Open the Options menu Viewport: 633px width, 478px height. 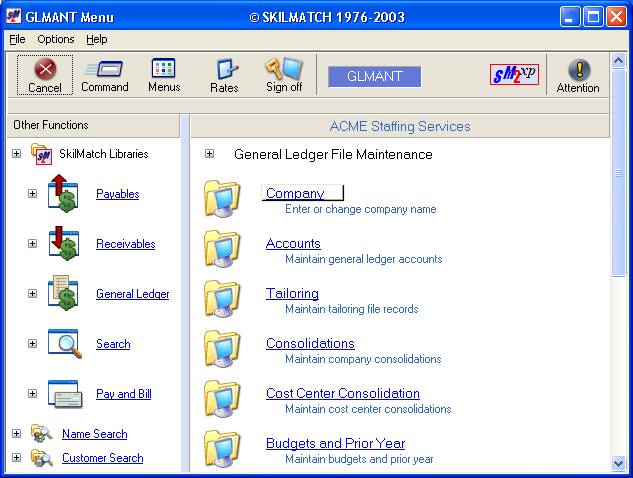pyautogui.click(x=56, y=39)
